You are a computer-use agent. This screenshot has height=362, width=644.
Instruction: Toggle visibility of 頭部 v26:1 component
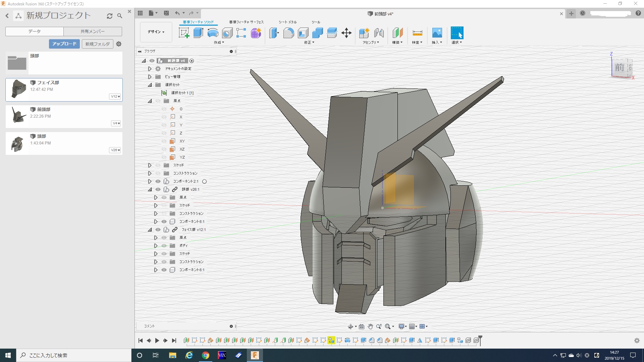tap(158, 189)
